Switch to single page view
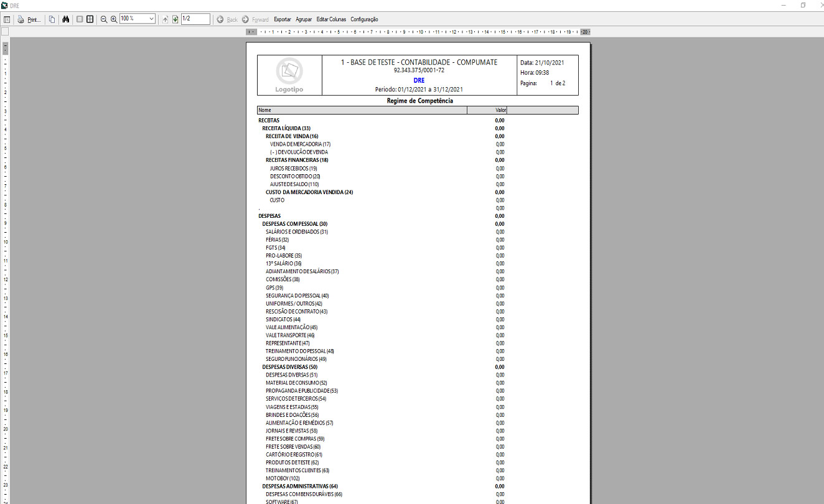 coord(80,19)
